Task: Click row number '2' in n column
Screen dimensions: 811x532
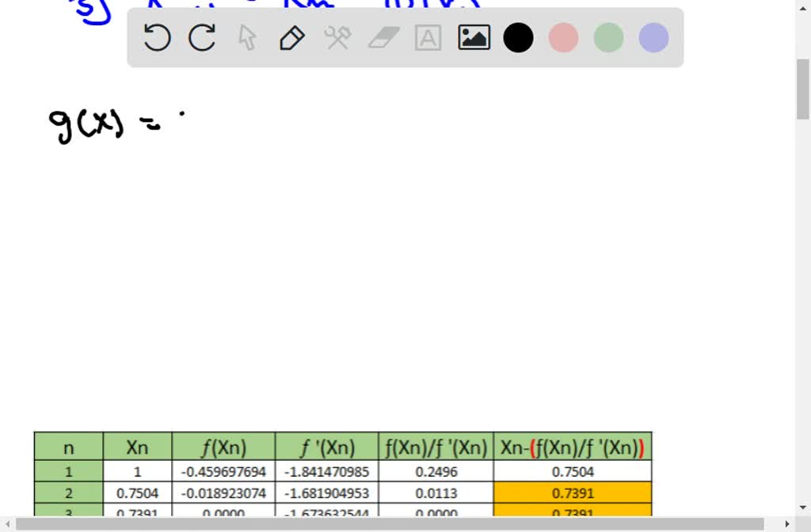Action: 69,493
